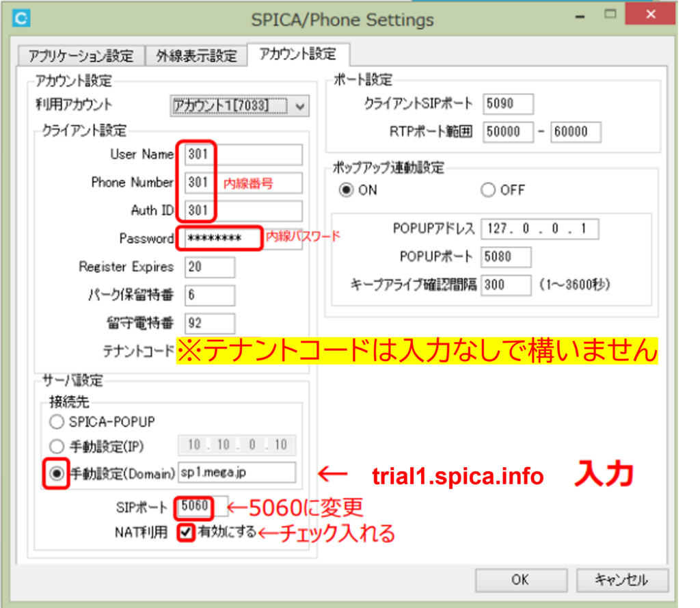Switch to the 外線表示設定 tab
The width and height of the screenshot is (700, 608).
(x=196, y=56)
